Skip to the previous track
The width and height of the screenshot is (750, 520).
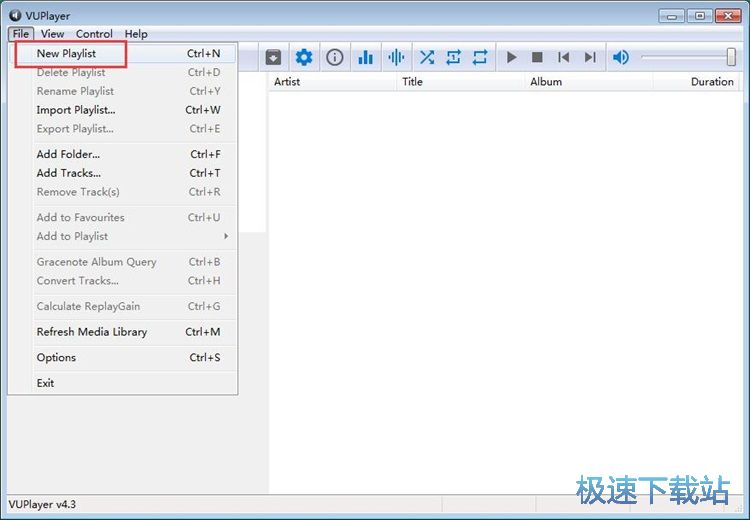[564, 57]
